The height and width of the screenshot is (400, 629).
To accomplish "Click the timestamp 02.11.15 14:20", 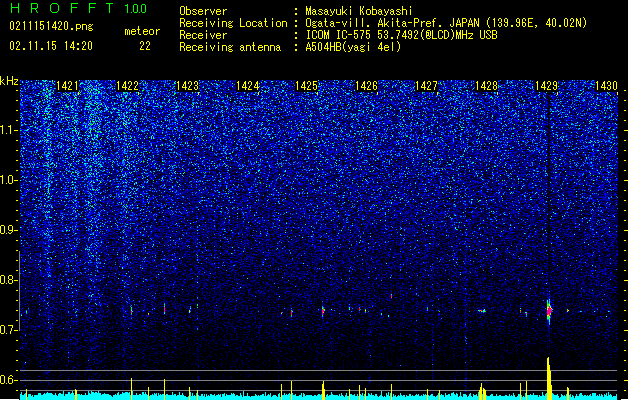I will coord(51,46).
